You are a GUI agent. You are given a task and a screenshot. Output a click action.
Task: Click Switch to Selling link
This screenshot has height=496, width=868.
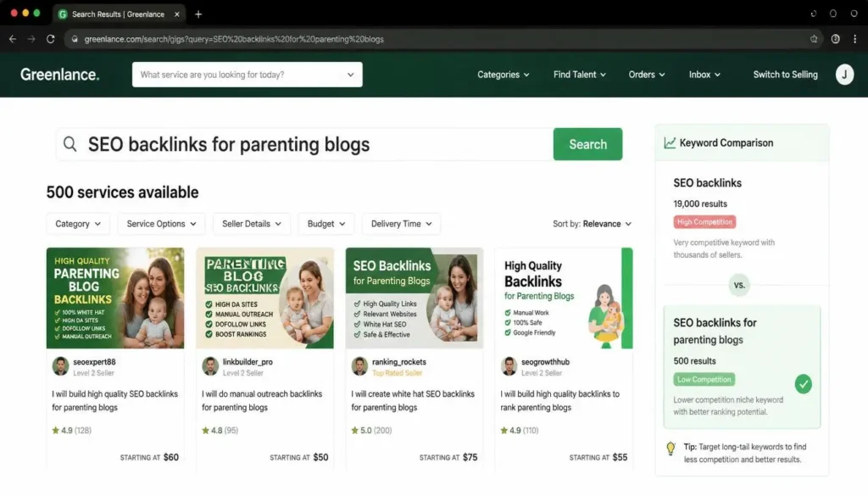(785, 74)
